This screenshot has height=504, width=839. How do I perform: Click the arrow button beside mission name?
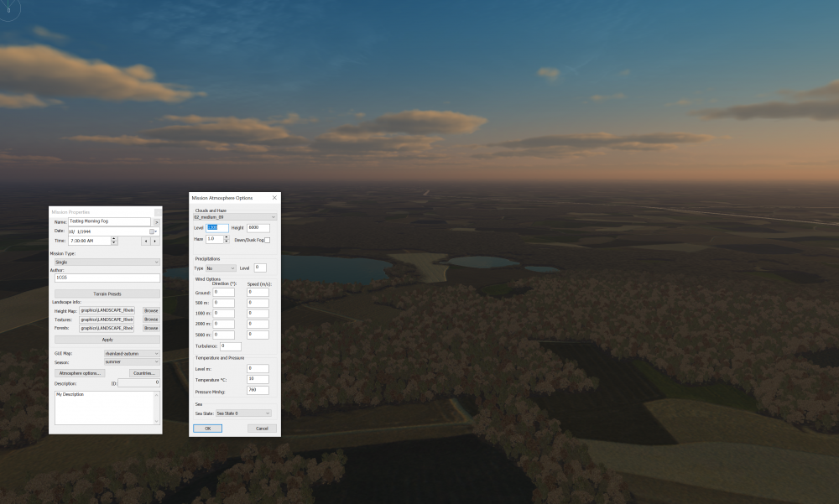[156, 221]
